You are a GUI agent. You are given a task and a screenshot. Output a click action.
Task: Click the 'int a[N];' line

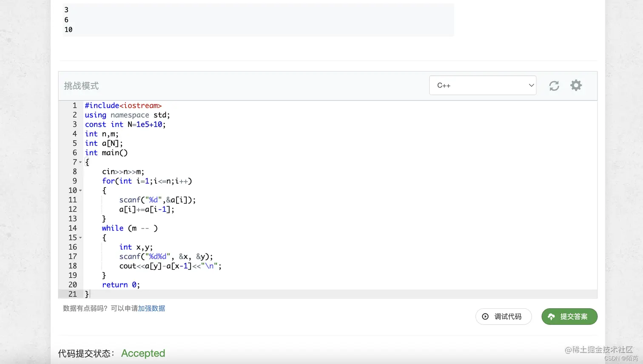[x=104, y=143]
